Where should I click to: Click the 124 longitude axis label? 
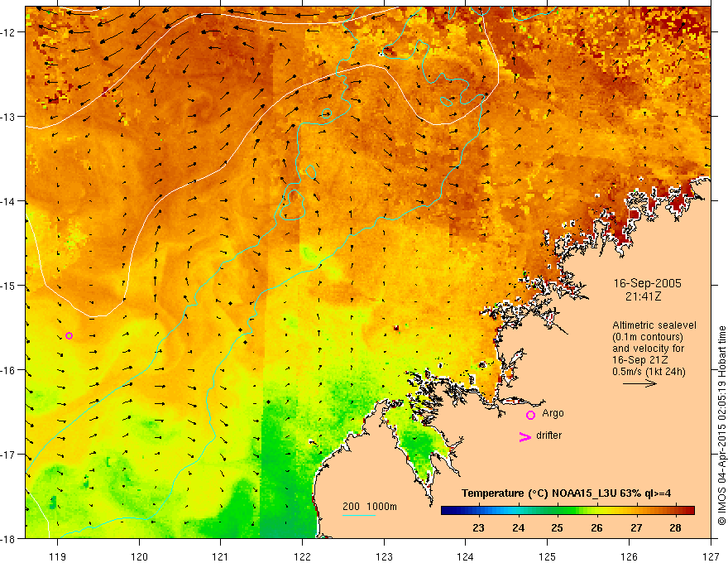(466, 557)
